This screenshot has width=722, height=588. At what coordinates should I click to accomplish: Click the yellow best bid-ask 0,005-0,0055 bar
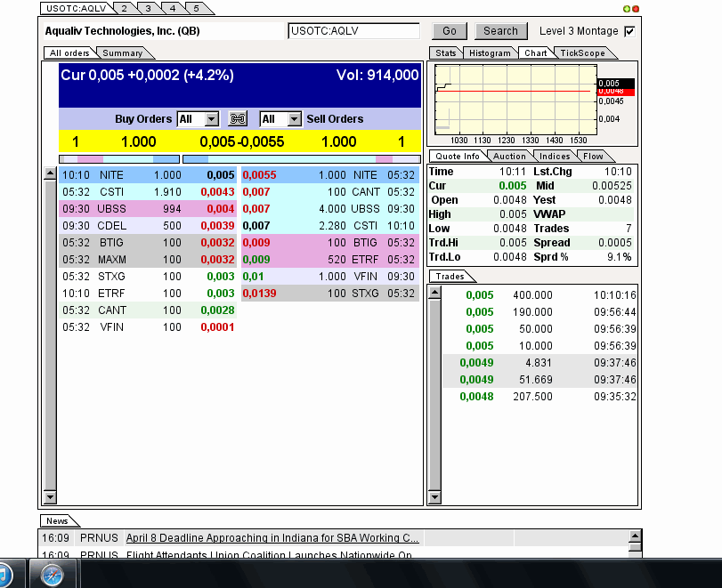pos(239,141)
